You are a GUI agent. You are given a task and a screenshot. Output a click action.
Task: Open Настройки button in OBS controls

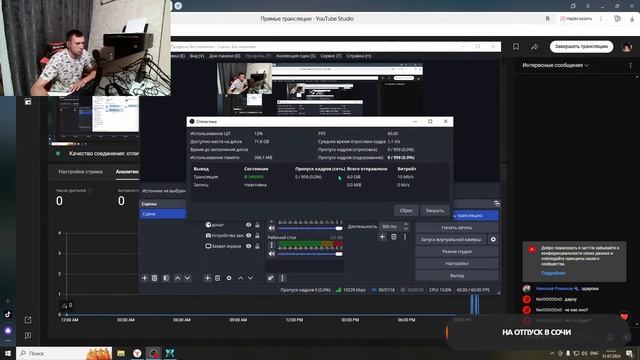click(457, 264)
